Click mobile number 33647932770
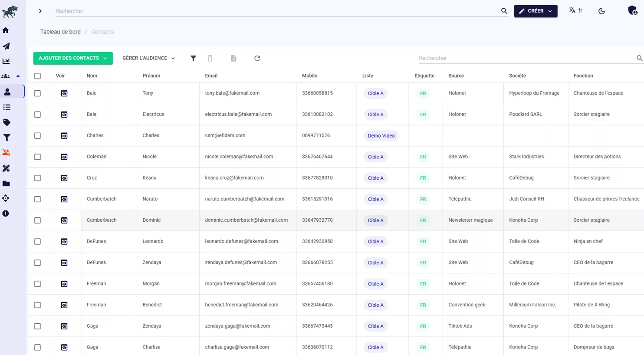This screenshot has width=644, height=355. click(x=317, y=220)
